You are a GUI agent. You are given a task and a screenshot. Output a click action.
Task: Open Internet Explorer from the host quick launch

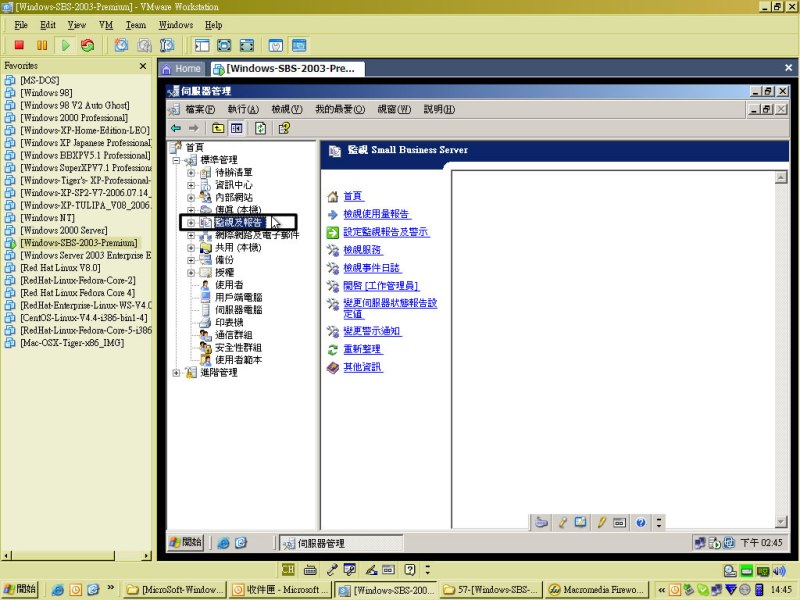click(58, 590)
